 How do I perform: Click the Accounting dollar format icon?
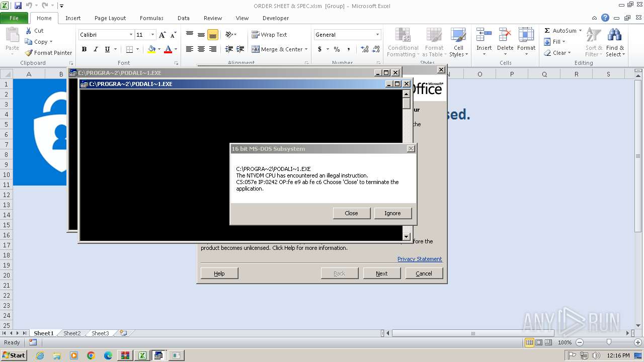click(319, 49)
